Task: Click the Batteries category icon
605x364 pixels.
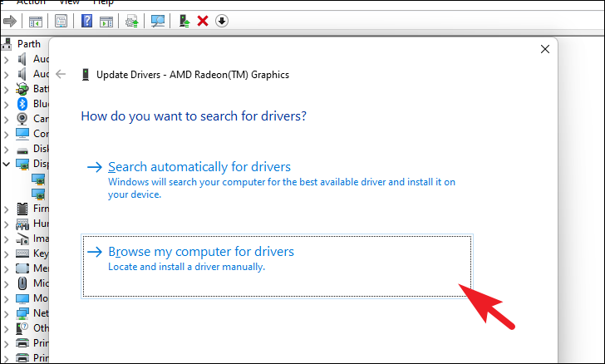Action: coord(22,89)
